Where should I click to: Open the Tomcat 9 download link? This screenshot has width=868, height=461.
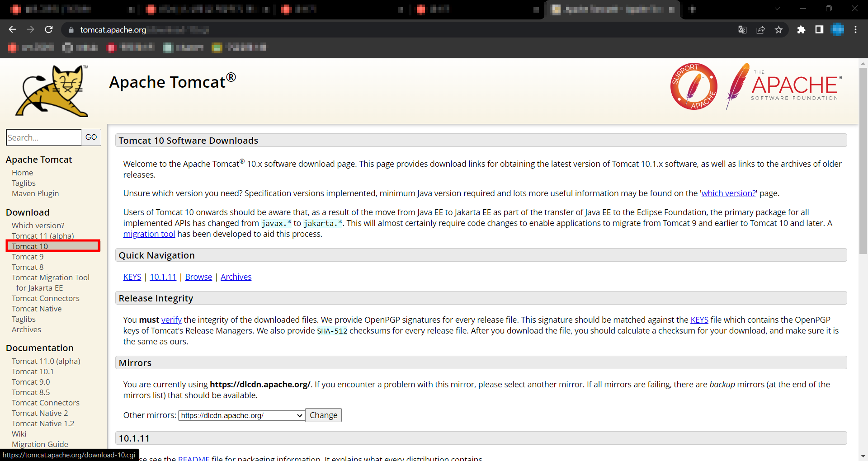[28, 257]
